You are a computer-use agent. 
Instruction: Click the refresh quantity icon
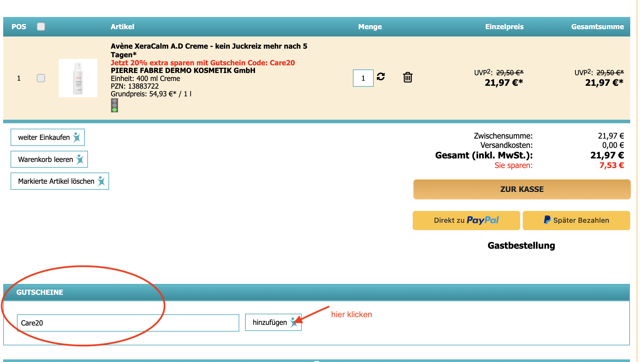(380, 76)
